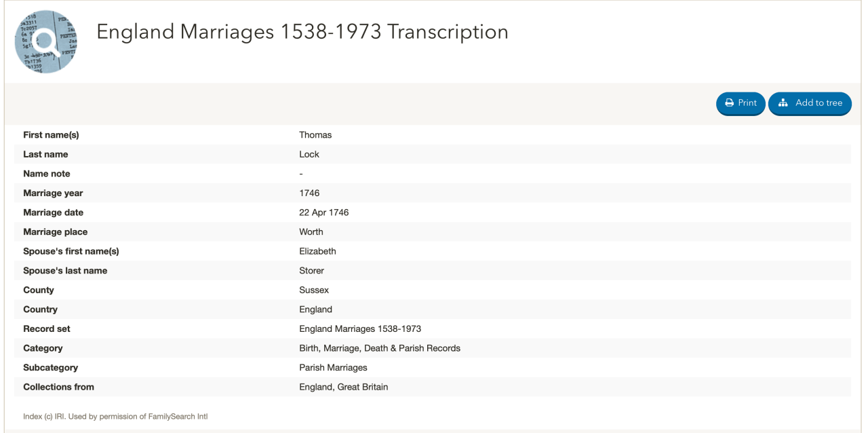The width and height of the screenshot is (868, 433).
Task: Click the record set value England Marriages 1538-1973
Action: coord(360,328)
